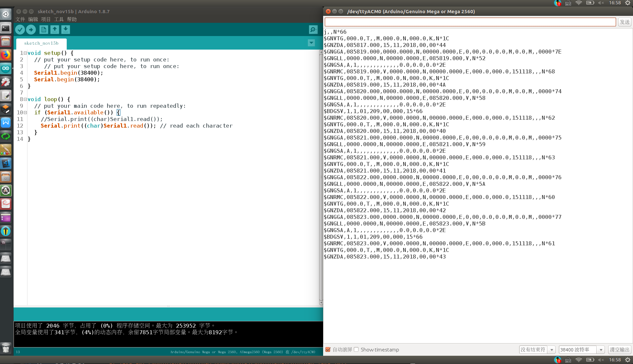The height and width of the screenshot is (364, 633).
Task: Open WPS Writer dock icon
Action: pos(6,123)
